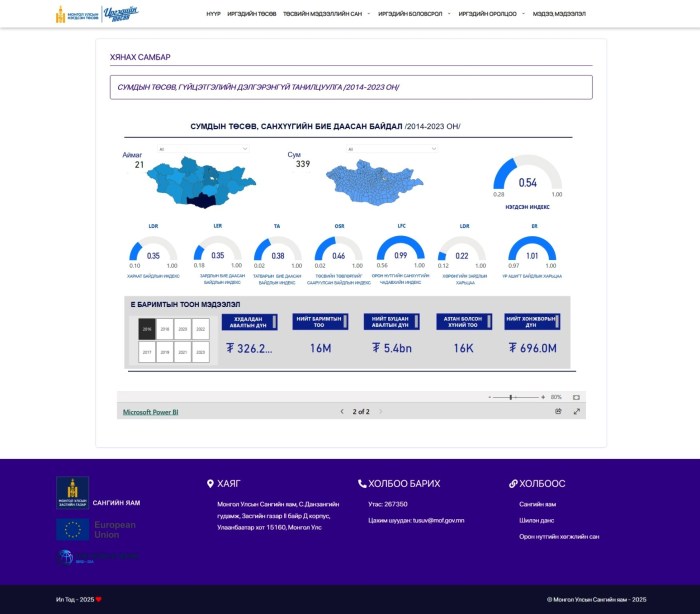Open the Microsoft Power BI link
Screen dimensions: 700x614
pyautogui.click(x=150, y=411)
